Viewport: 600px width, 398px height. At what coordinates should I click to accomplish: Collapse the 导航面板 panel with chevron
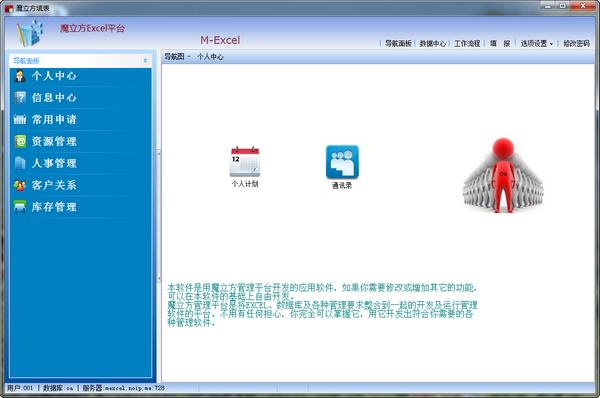145,60
